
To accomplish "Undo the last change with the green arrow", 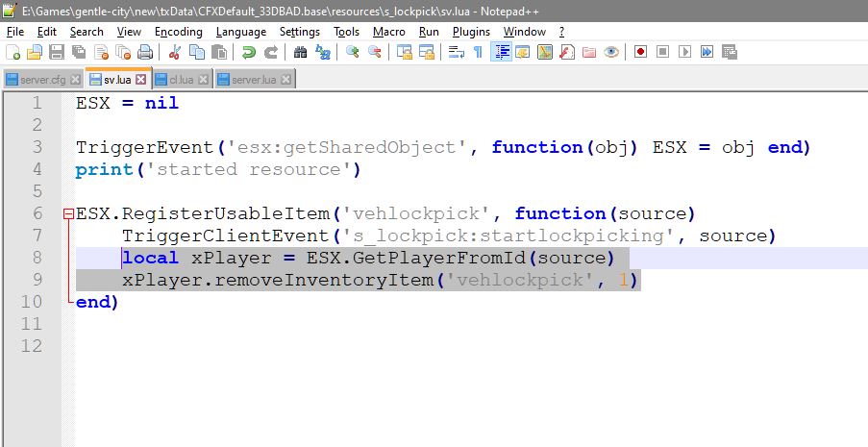I will 249,53.
